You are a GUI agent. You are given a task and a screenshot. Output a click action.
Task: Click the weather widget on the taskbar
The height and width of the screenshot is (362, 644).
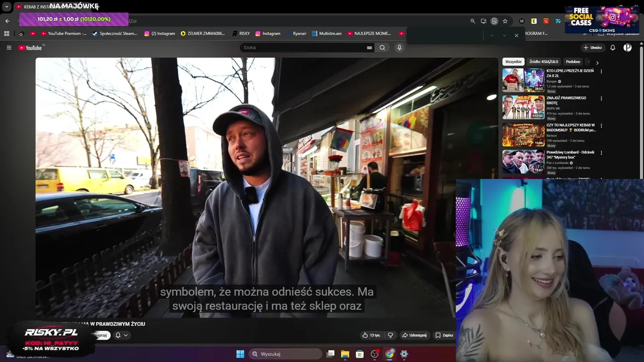[x=28, y=354]
